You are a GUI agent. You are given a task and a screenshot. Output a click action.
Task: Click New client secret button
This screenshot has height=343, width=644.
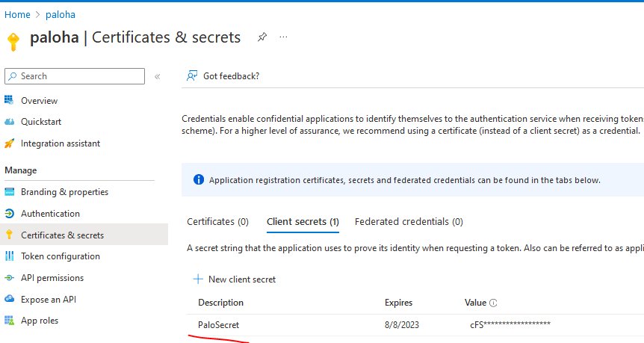(x=235, y=279)
